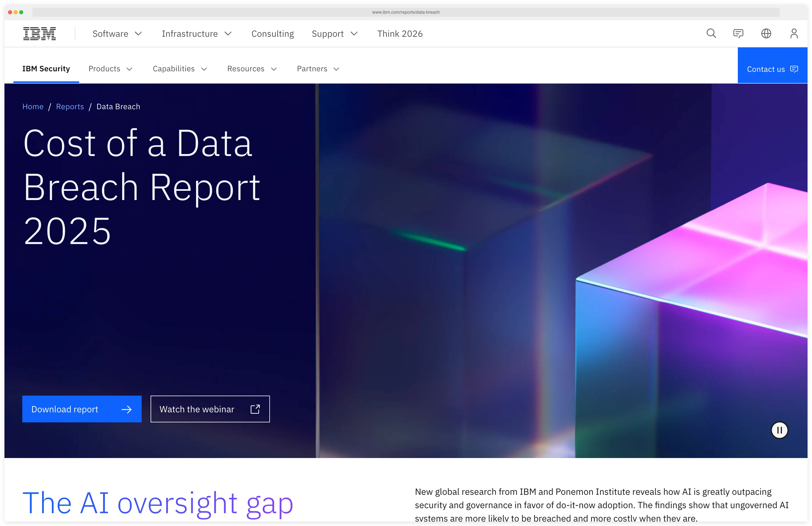
Task: Switch to the IBM Security tab
Action: pos(46,69)
